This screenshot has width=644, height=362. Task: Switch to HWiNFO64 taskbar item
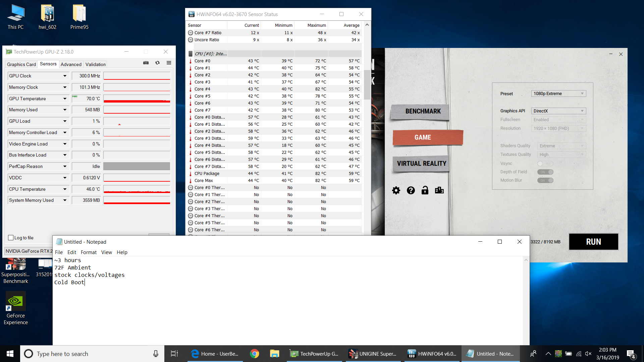point(432,354)
